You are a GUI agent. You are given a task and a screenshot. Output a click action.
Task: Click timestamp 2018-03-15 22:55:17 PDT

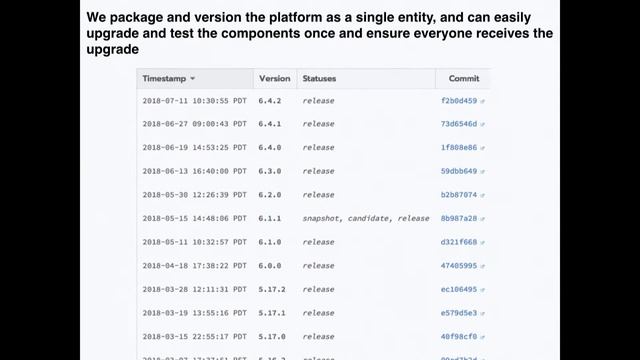(195, 337)
